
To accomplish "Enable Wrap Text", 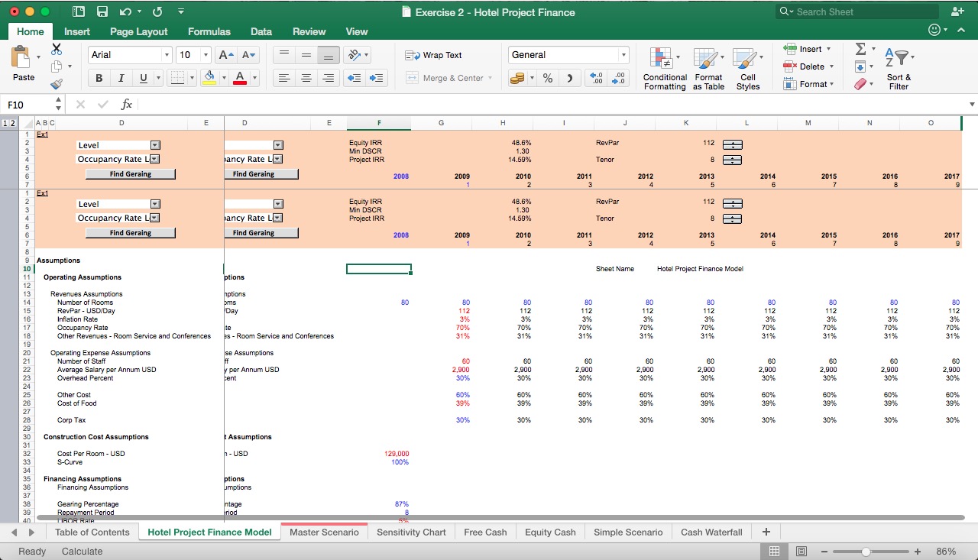I will pos(436,55).
